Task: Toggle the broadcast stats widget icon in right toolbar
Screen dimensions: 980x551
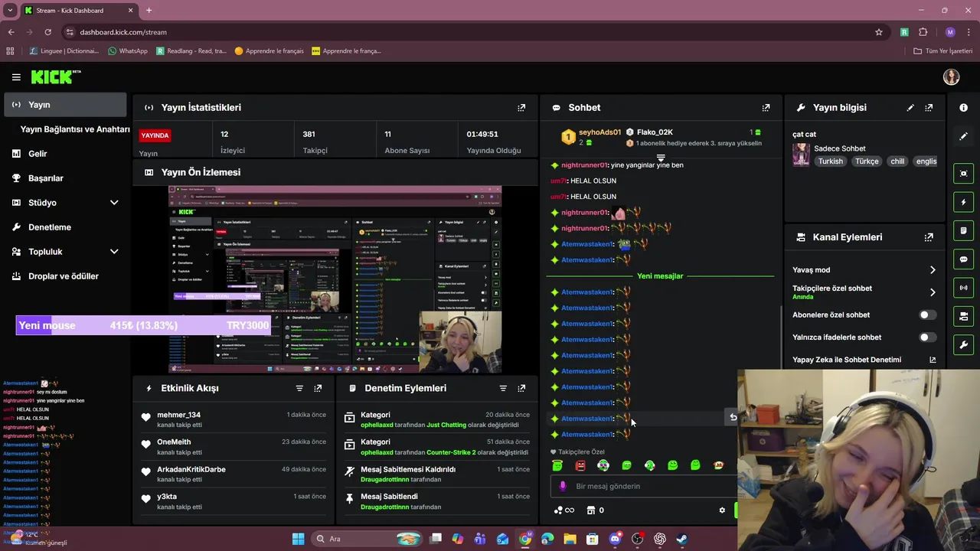Action: (x=963, y=288)
